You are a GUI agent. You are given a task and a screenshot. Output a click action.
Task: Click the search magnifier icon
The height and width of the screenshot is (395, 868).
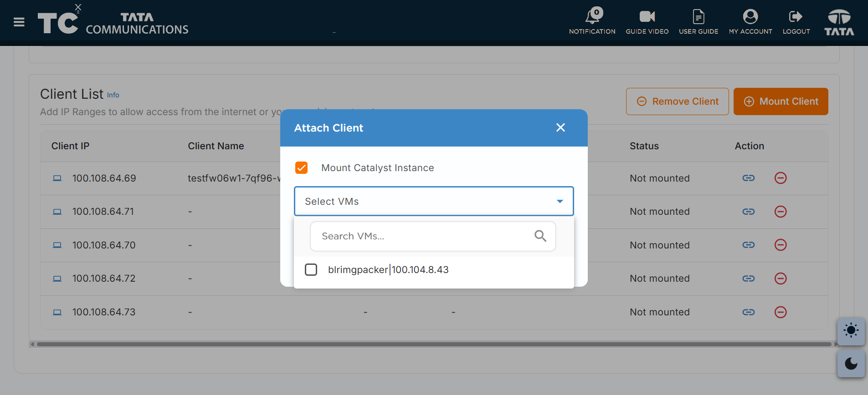coord(540,236)
